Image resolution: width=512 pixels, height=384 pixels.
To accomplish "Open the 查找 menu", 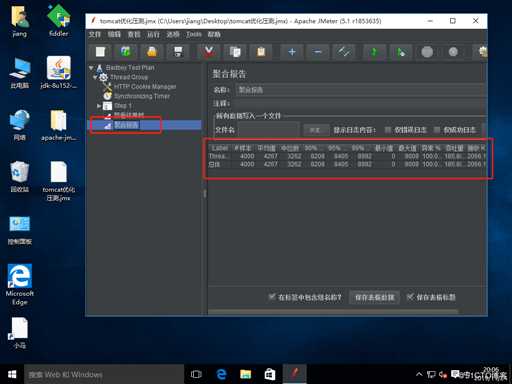I will click(134, 34).
